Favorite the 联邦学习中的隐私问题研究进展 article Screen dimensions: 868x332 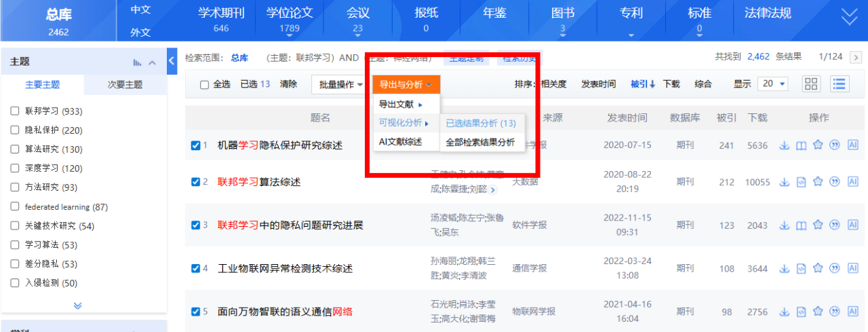tap(818, 225)
